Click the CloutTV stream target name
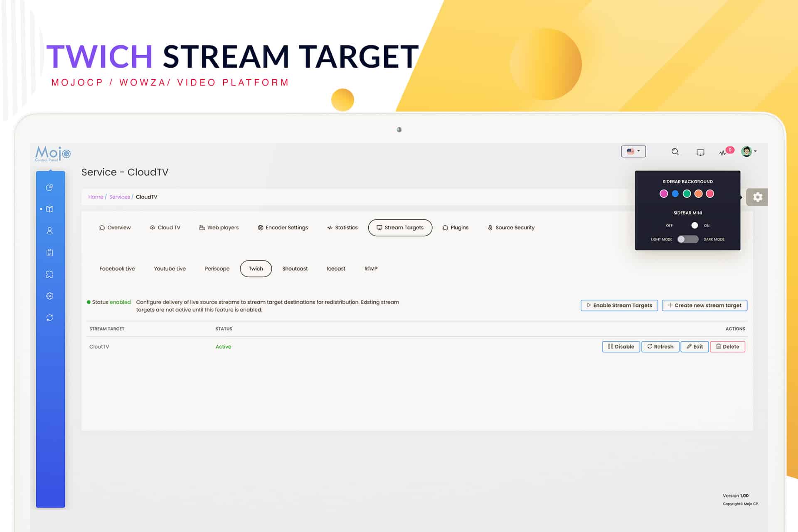The image size is (798, 532). pos(99,347)
